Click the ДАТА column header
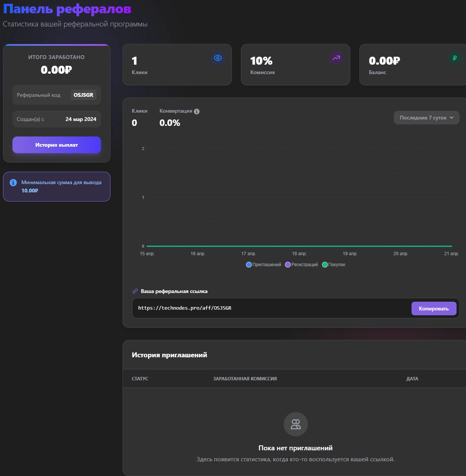The width and height of the screenshot is (466, 476). [412, 379]
